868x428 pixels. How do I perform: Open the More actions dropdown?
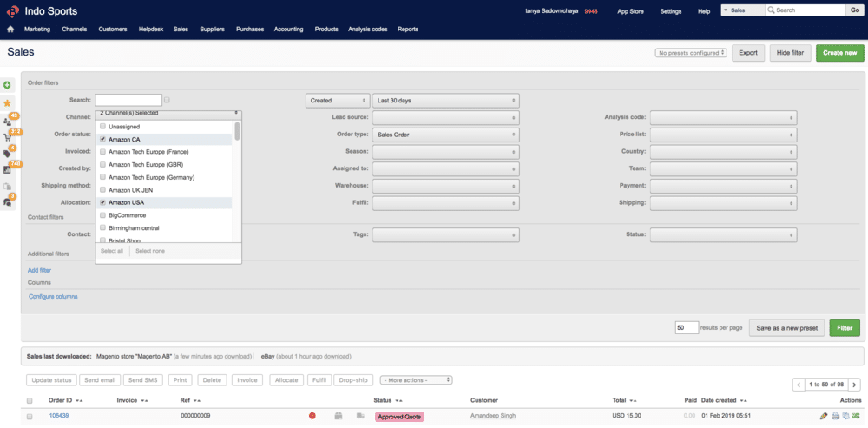coord(416,380)
